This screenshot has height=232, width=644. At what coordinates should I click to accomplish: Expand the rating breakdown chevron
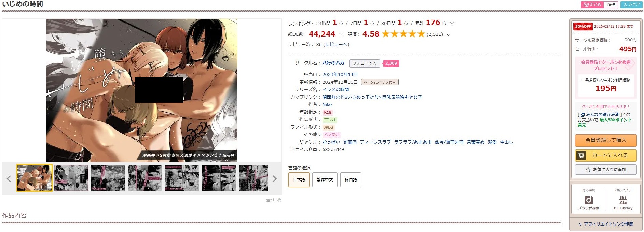[x=449, y=35]
